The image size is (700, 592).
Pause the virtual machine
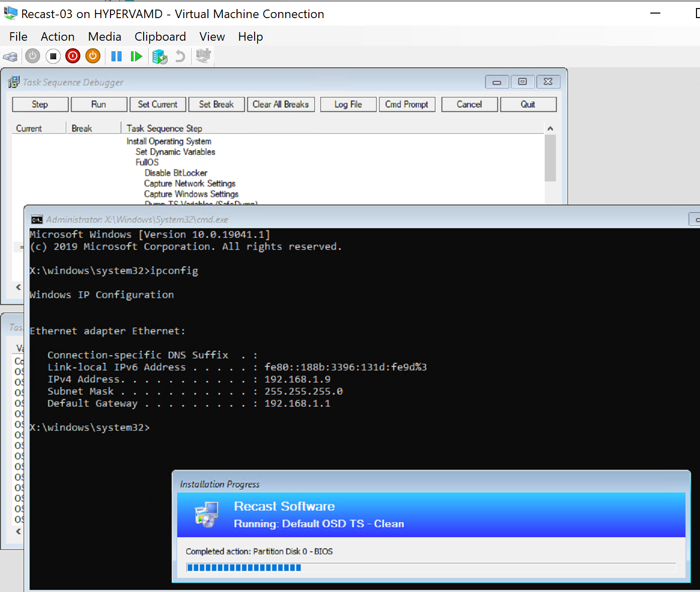116,56
